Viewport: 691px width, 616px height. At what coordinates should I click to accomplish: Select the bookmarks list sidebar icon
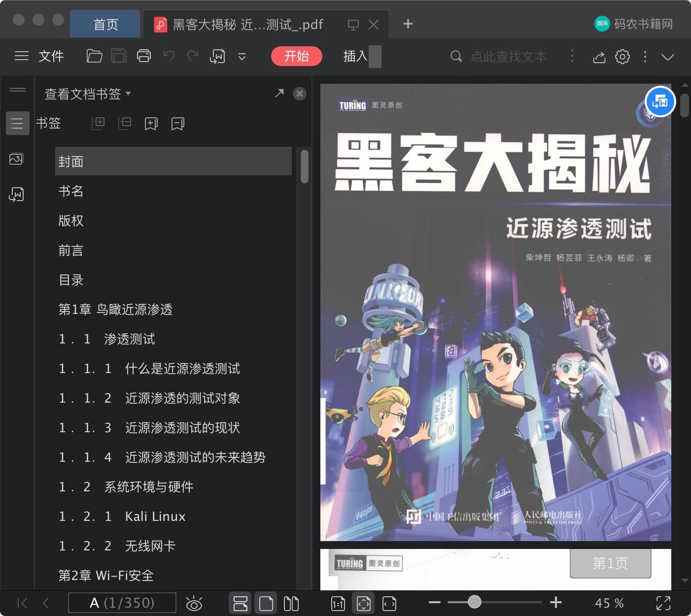click(x=17, y=123)
